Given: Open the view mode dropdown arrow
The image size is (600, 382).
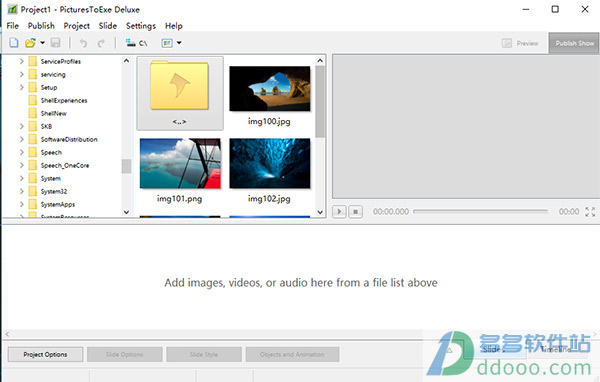Looking at the screenshot, I should pyautogui.click(x=179, y=43).
